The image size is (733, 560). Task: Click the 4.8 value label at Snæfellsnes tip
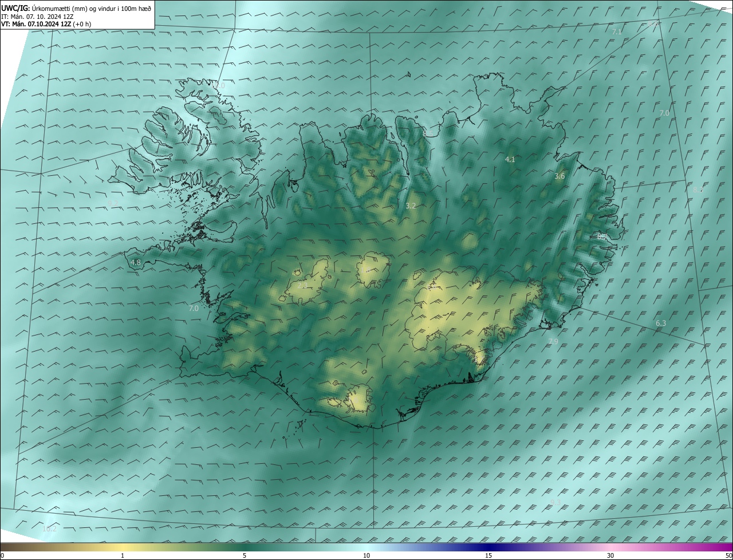(x=136, y=263)
